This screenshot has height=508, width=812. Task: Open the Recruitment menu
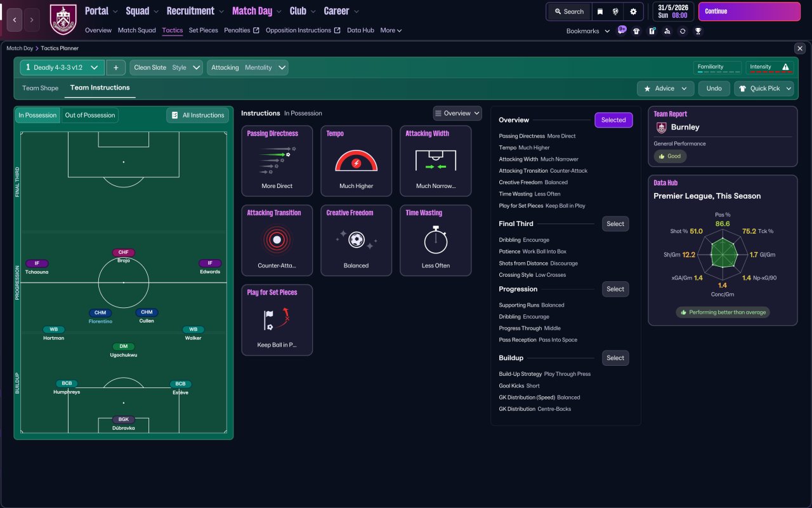pos(195,11)
